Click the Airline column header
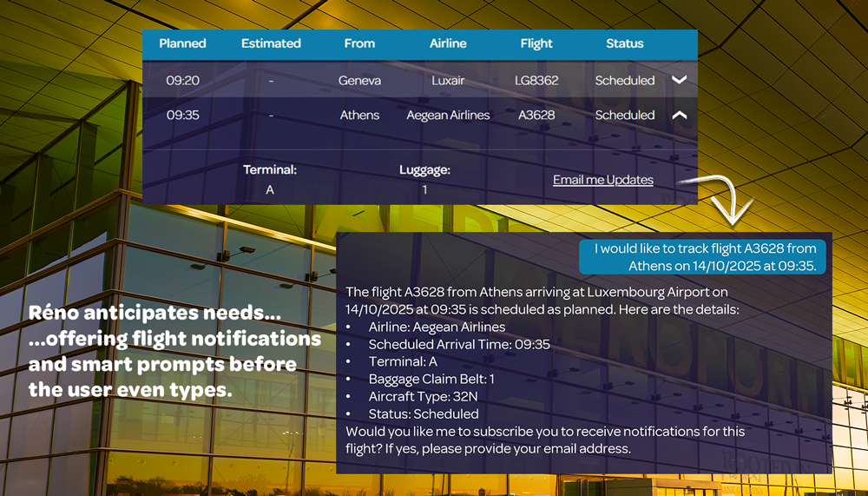868x496 pixels. click(x=448, y=43)
